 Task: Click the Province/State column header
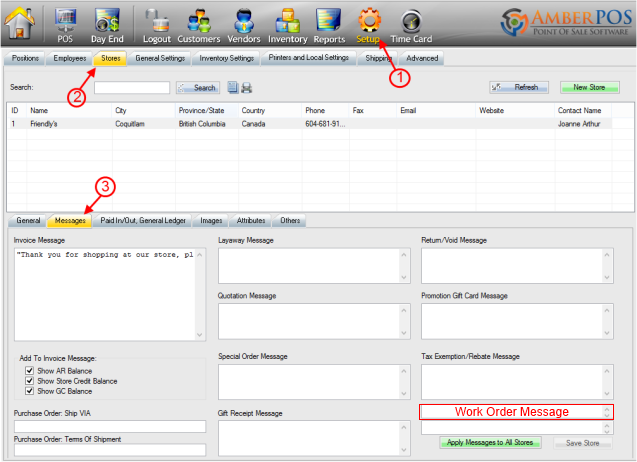[x=207, y=110]
